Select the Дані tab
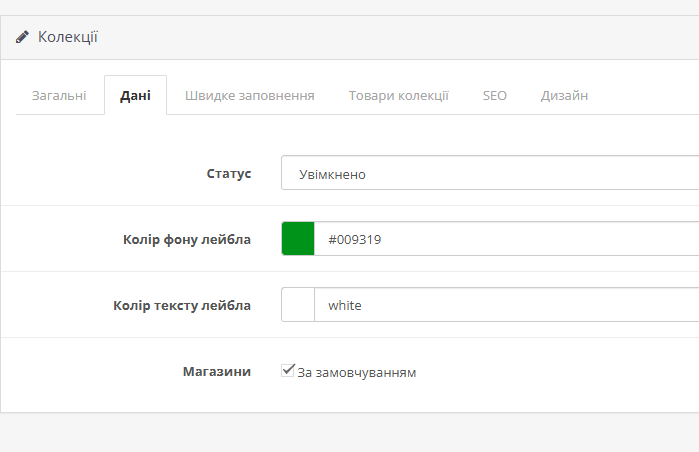699x452 pixels. [x=136, y=95]
